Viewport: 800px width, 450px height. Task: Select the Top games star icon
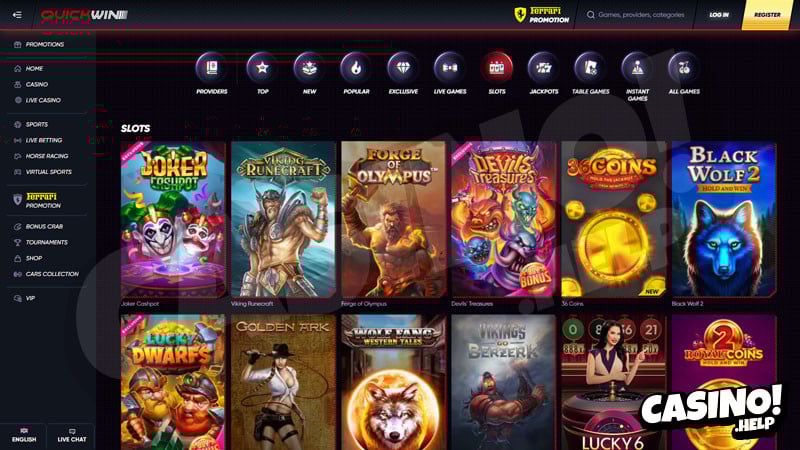click(262, 68)
